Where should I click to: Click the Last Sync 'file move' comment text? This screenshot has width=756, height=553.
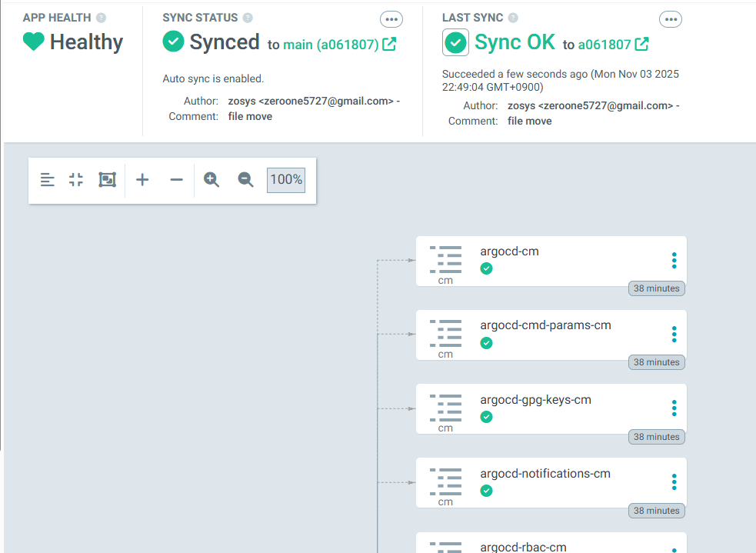pos(529,121)
